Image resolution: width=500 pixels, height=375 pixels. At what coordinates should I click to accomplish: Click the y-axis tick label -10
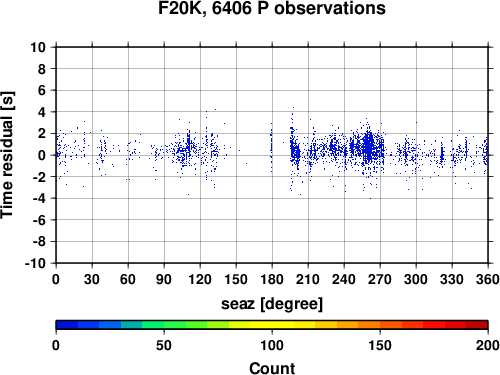[x=35, y=263]
